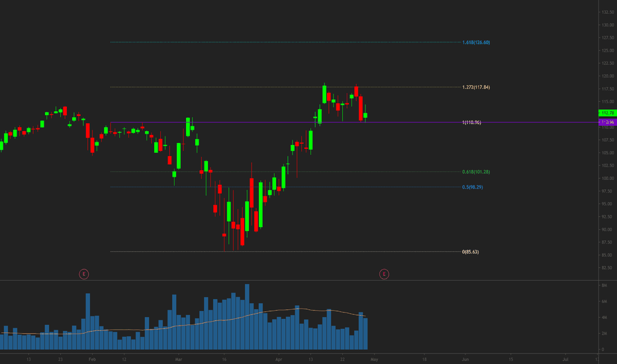Click the 2M volume axis label
617x364 pixels.
tap(604, 334)
